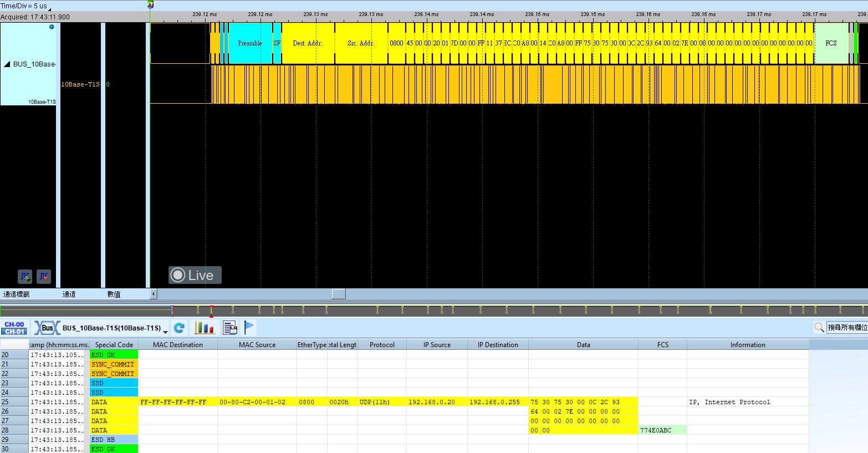868x453 pixels.
Task: Open the BUS_10Base channel settings gear
Action: click(52, 27)
